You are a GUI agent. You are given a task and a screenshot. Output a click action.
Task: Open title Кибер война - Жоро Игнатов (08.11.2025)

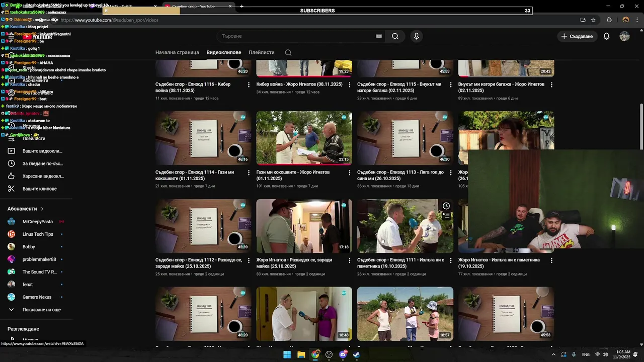(299, 84)
